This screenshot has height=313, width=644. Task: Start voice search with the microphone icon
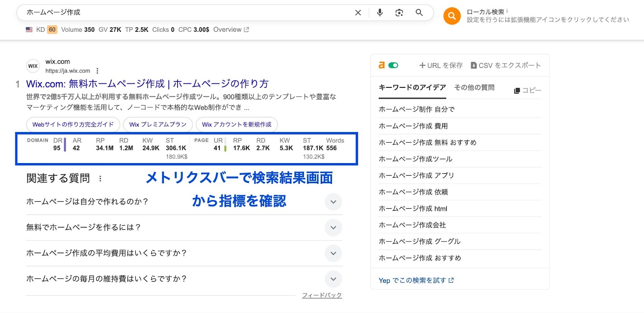coord(380,12)
